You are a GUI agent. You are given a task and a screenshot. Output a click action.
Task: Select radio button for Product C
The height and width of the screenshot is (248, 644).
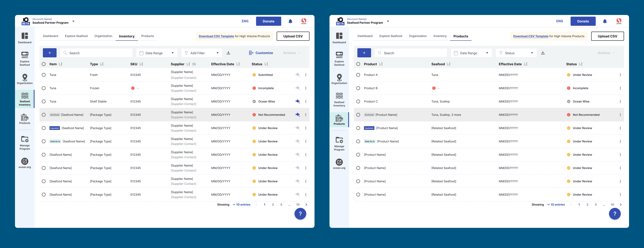[x=358, y=101]
